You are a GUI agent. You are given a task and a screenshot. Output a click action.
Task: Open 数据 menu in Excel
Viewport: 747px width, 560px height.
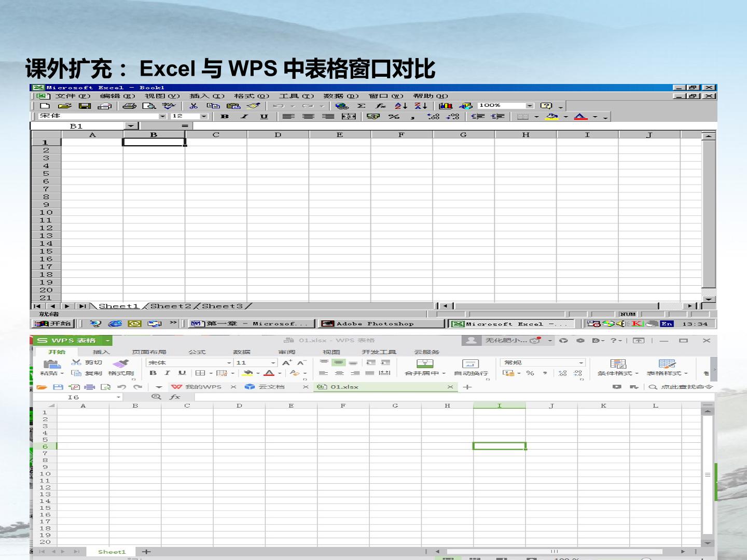tap(341, 96)
